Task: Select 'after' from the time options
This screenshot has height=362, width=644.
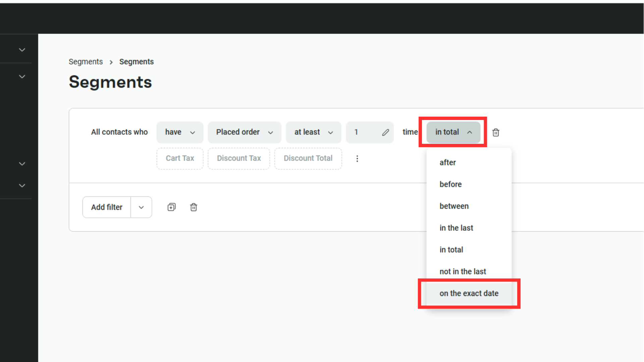Action: (x=448, y=163)
